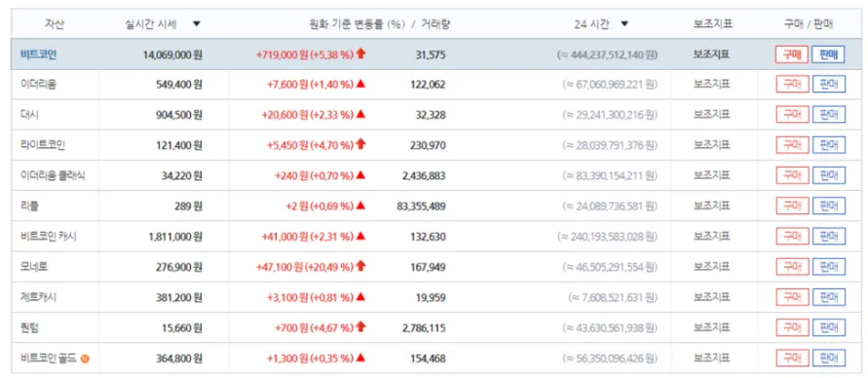Select the 이더리움 클래식 asset row
868x378 pixels.
[x=434, y=175]
